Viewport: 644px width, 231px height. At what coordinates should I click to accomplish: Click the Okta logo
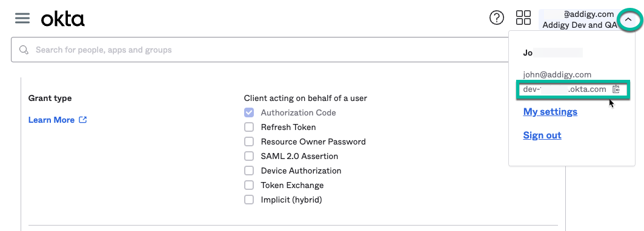coord(63,19)
